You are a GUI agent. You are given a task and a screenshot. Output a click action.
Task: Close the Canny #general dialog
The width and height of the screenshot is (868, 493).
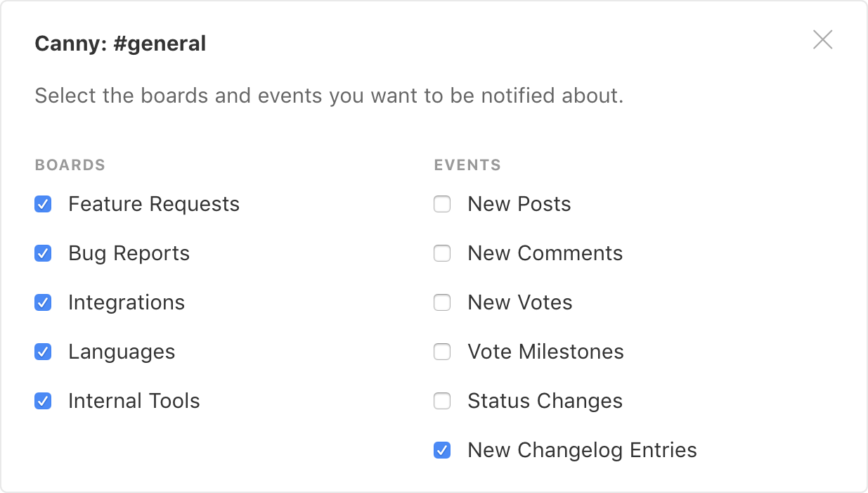(x=822, y=40)
